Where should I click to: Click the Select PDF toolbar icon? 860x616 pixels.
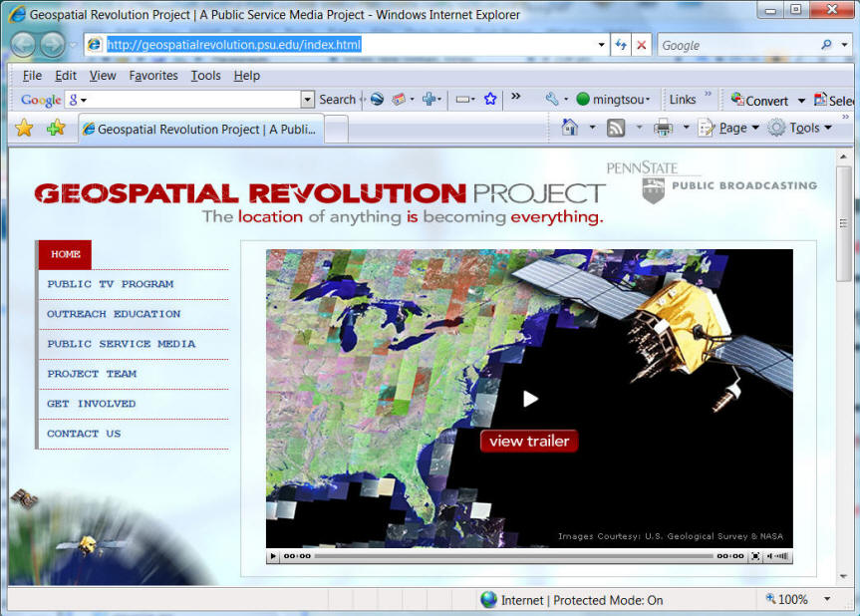(x=834, y=101)
